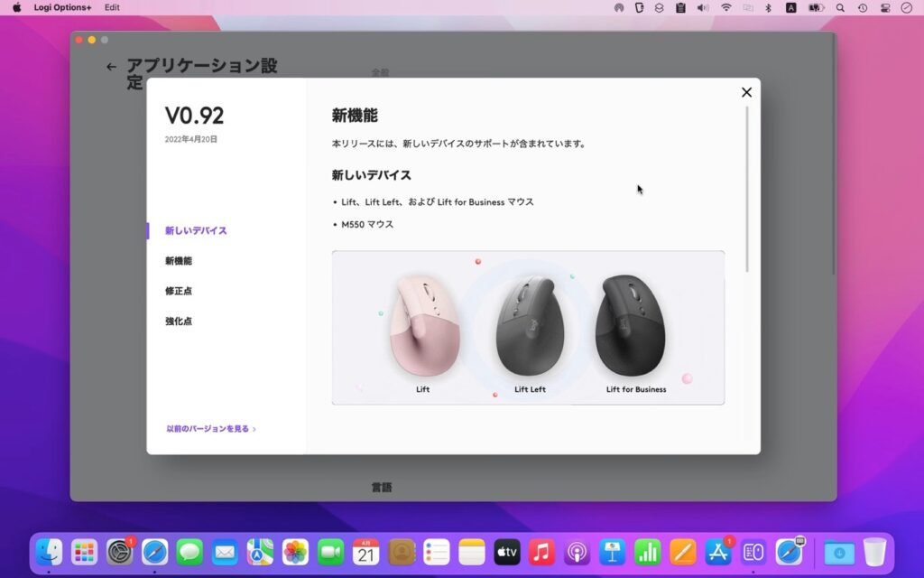The height and width of the screenshot is (578, 924).
Task: Open 以前のバージョンを見る link
Action: click(208, 429)
